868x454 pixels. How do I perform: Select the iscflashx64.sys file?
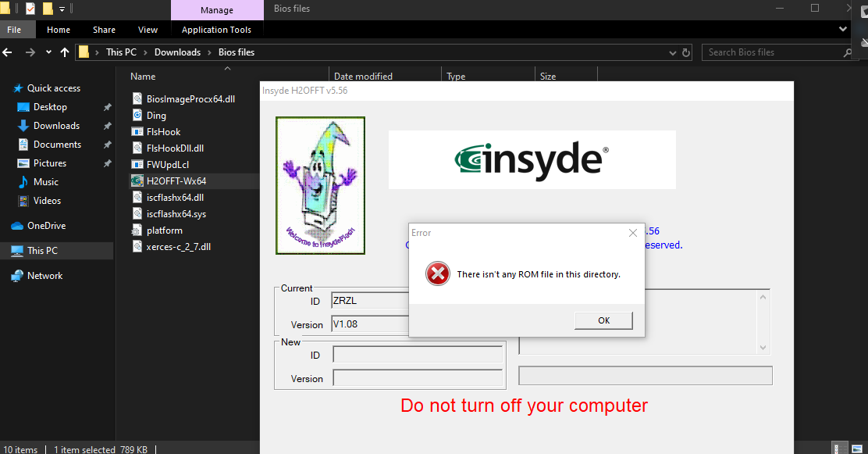[x=176, y=214]
